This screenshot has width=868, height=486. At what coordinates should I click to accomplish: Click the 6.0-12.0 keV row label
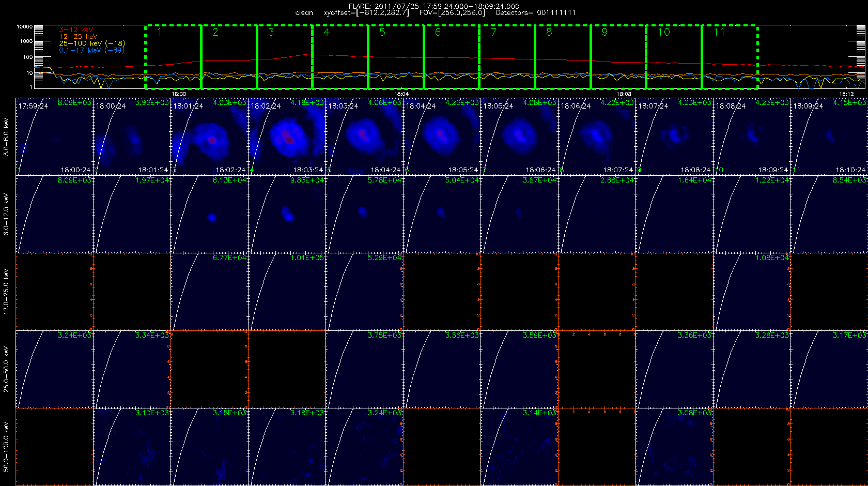click(x=6, y=215)
